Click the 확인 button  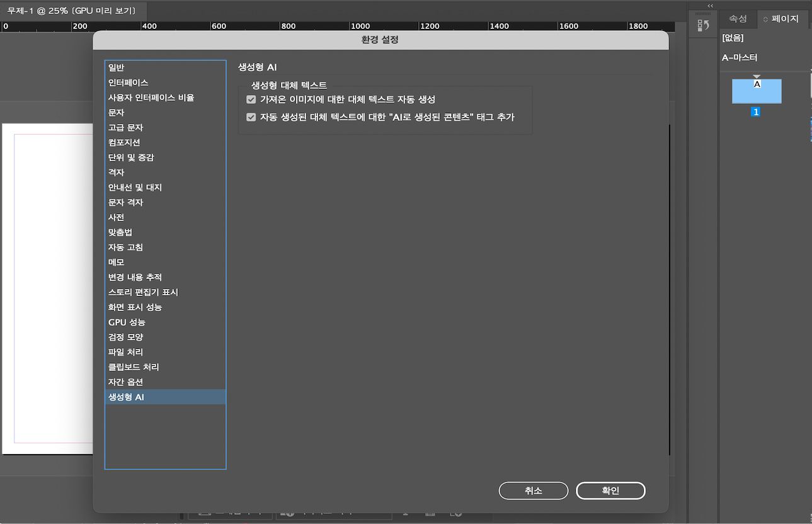610,491
